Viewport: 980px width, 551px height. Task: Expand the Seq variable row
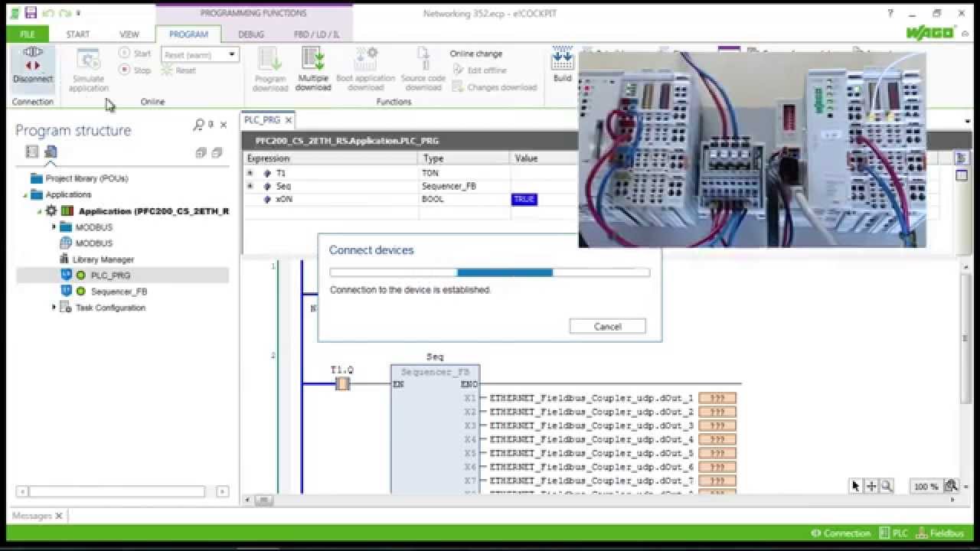coord(250,186)
